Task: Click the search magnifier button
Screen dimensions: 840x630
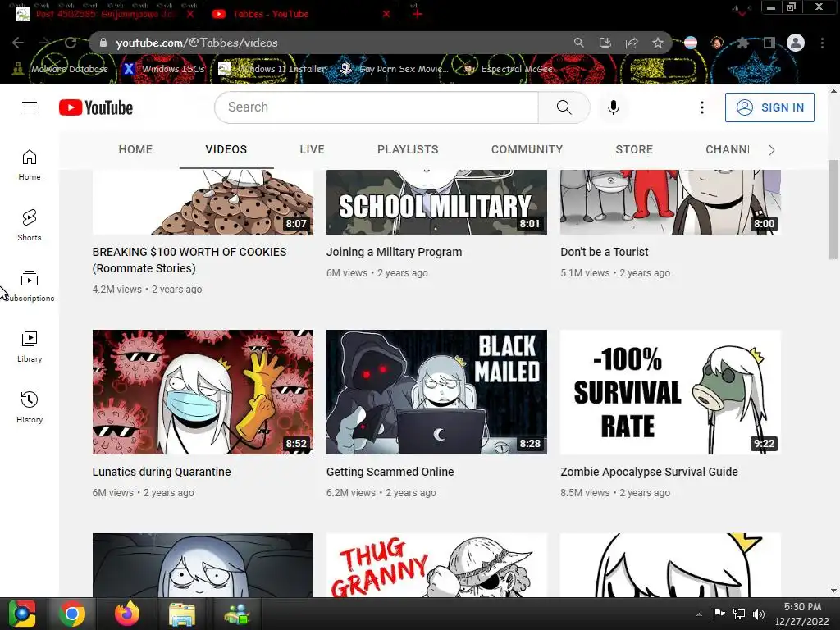Action: click(564, 107)
